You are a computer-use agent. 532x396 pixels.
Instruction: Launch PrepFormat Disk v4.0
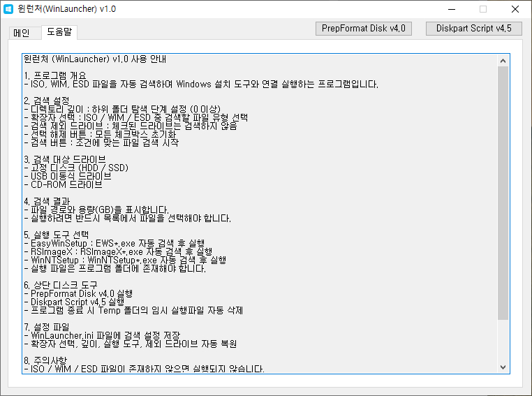click(363, 29)
